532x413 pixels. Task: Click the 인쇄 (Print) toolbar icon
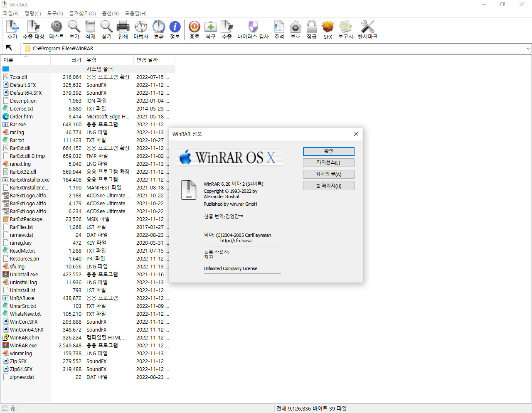(x=123, y=27)
